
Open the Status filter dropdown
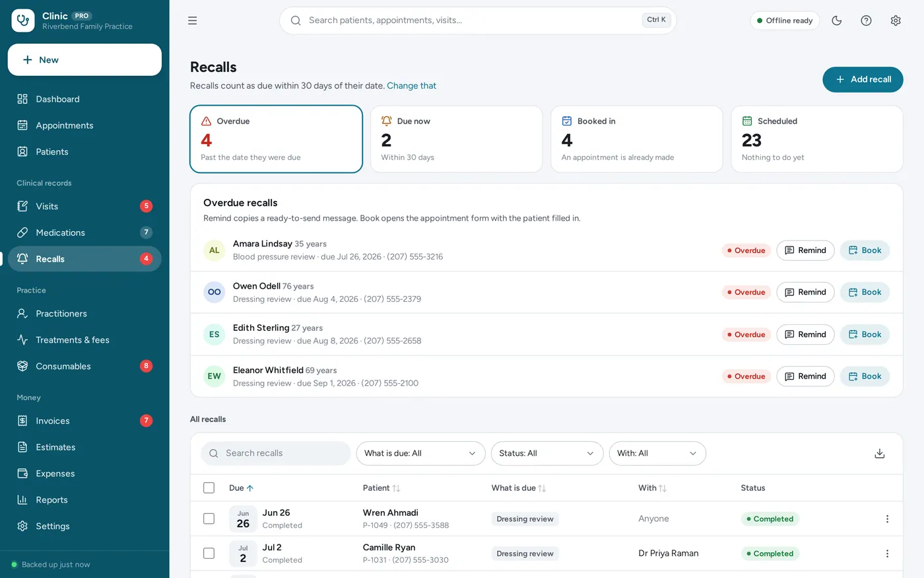pyautogui.click(x=547, y=453)
